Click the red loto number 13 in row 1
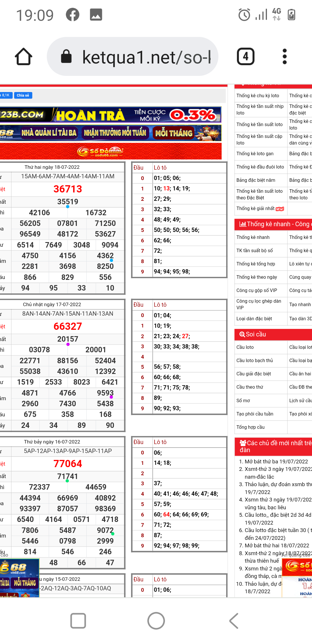The width and height of the screenshot is (312, 644). tap(166, 188)
